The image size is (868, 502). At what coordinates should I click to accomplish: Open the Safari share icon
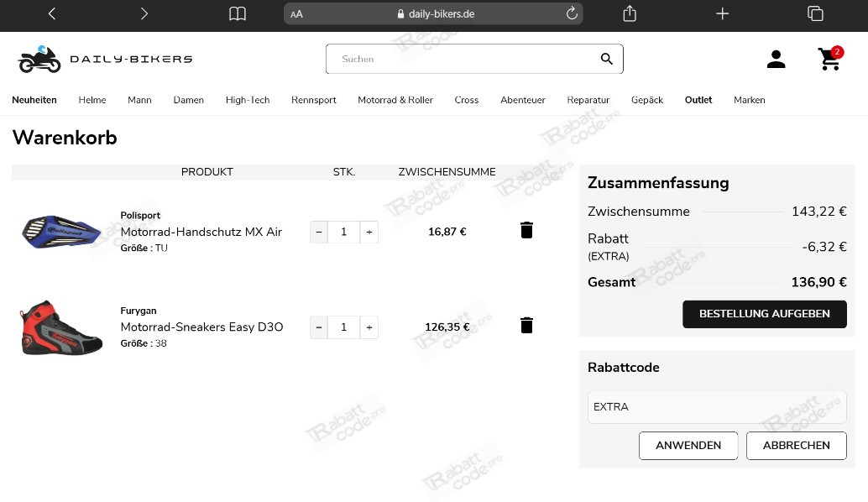tap(629, 13)
